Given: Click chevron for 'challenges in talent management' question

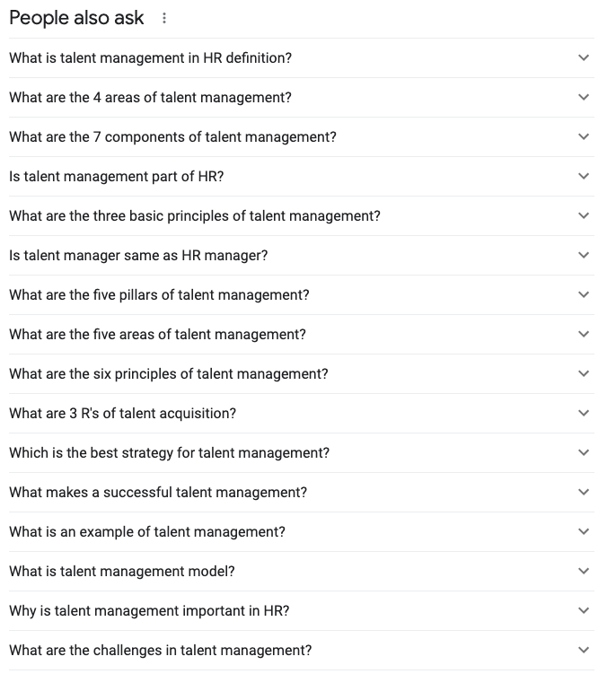Looking at the screenshot, I should [x=584, y=651].
